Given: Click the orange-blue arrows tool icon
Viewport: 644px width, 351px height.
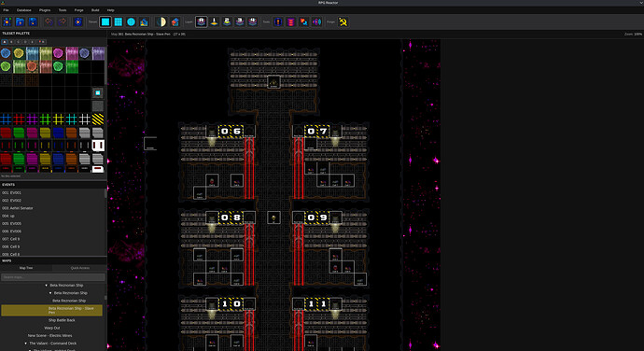Looking at the screenshot, I should (303, 21).
